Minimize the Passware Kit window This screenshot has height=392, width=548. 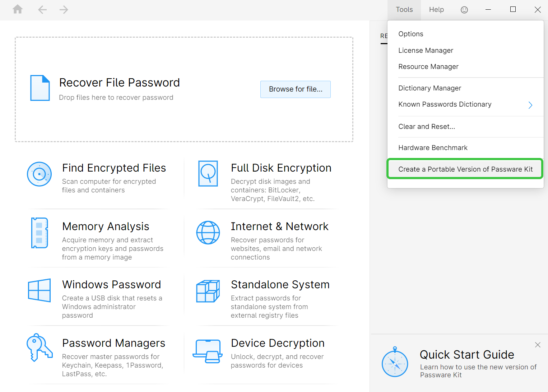pos(488,10)
